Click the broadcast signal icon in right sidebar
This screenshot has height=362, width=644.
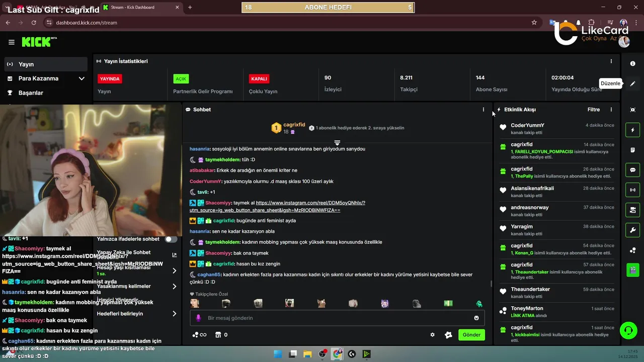tap(633, 190)
